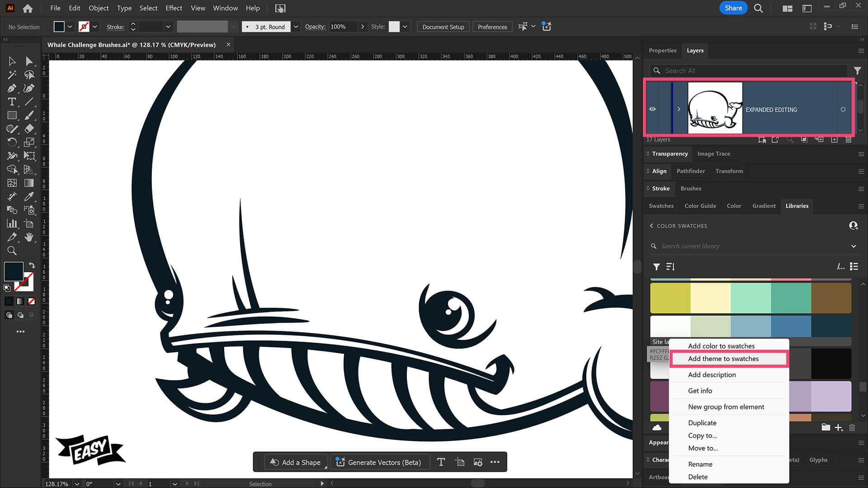Select the Hand tool
The width and height of the screenshot is (868, 488).
29,237
